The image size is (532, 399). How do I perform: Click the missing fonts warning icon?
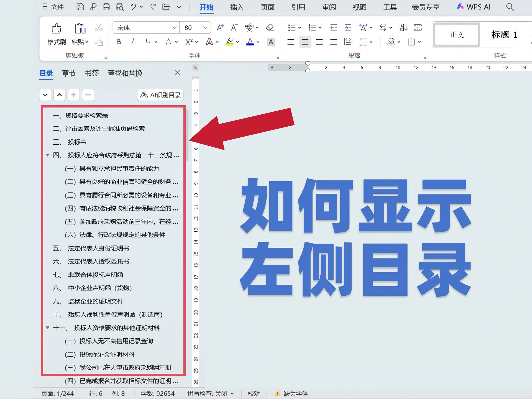[x=277, y=393]
